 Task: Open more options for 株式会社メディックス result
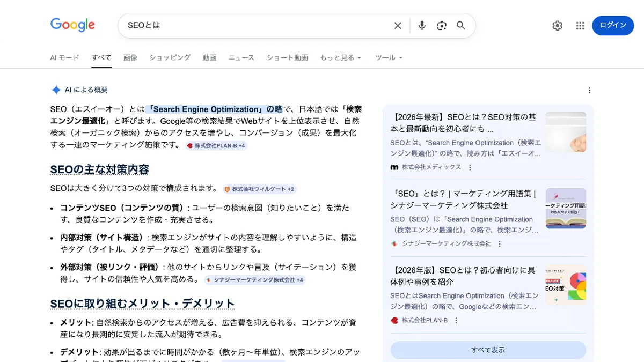click(470, 167)
